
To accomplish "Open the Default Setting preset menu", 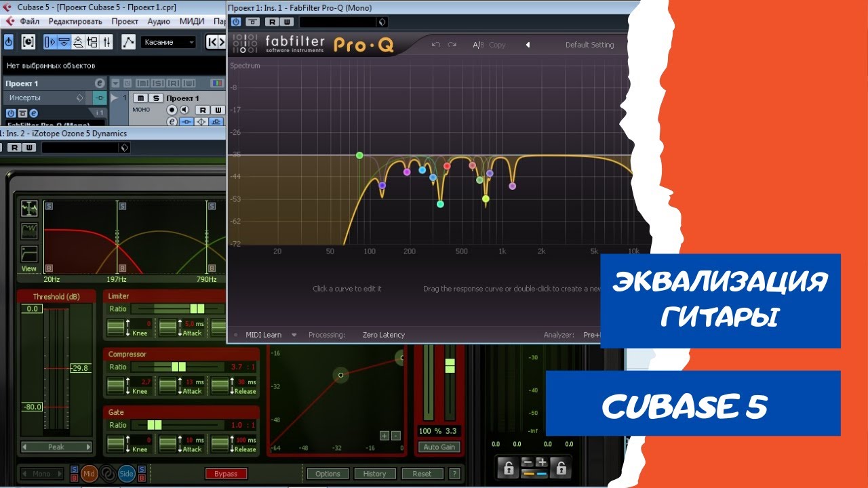I will [589, 45].
